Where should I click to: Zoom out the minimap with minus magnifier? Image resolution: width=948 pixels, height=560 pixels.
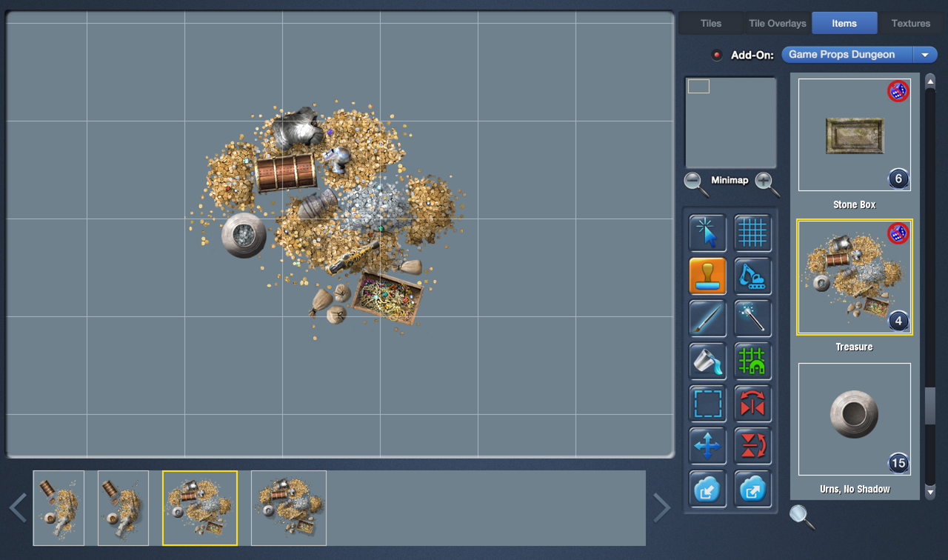coord(695,183)
